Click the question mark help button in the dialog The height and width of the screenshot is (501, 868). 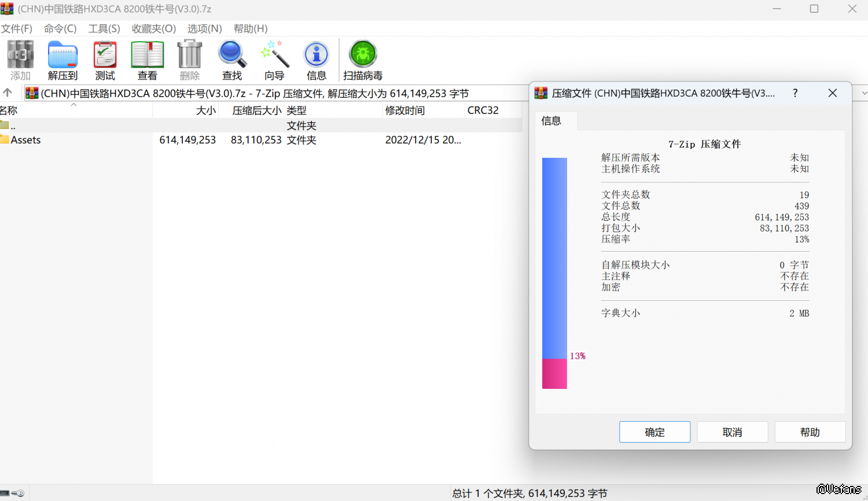point(795,93)
